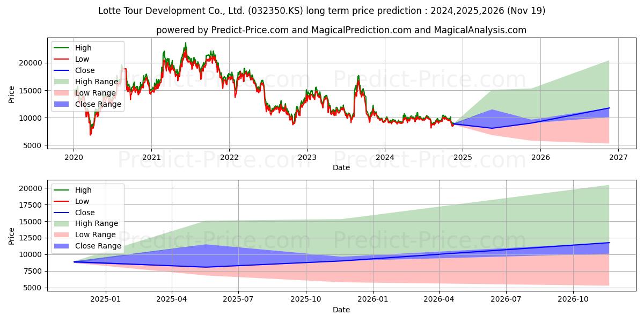Select 'High Range' in the upper chart legend
The width and height of the screenshot is (644, 322).
(x=97, y=82)
